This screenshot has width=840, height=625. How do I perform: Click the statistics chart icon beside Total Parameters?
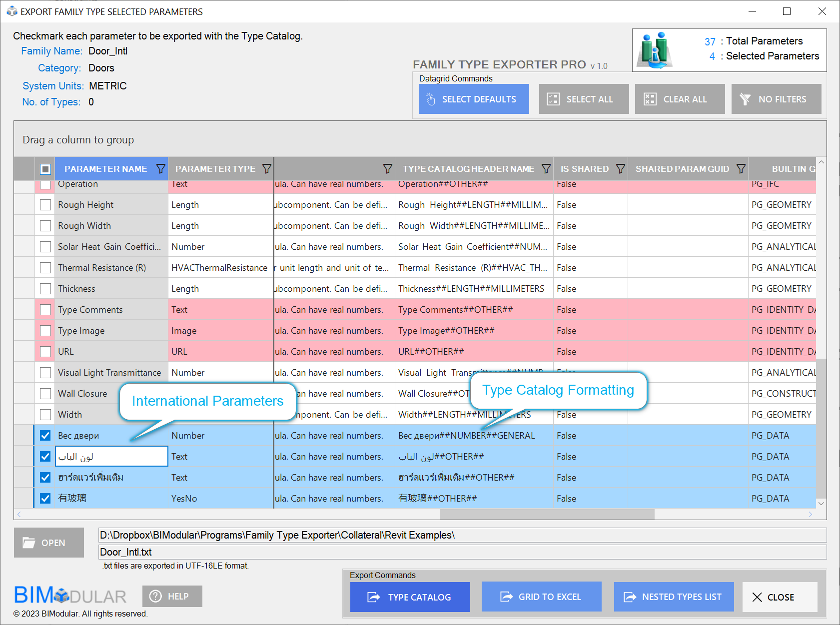[656, 50]
